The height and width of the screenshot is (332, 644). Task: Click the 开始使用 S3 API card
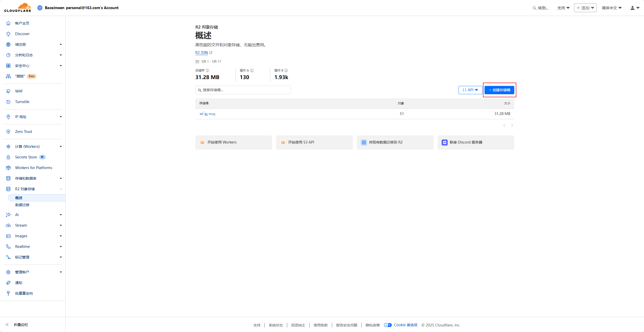point(314,143)
